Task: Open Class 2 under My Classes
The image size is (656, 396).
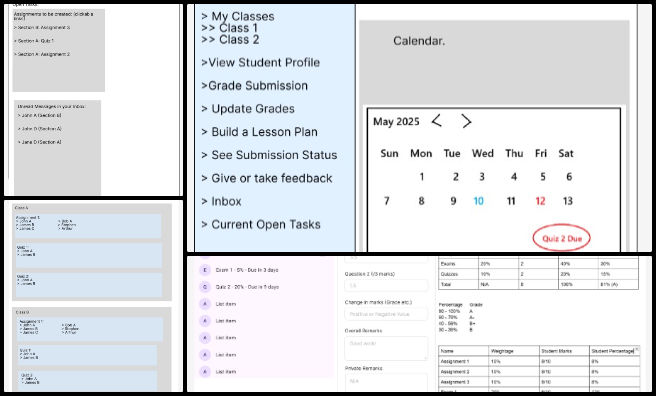Action: [230, 40]
